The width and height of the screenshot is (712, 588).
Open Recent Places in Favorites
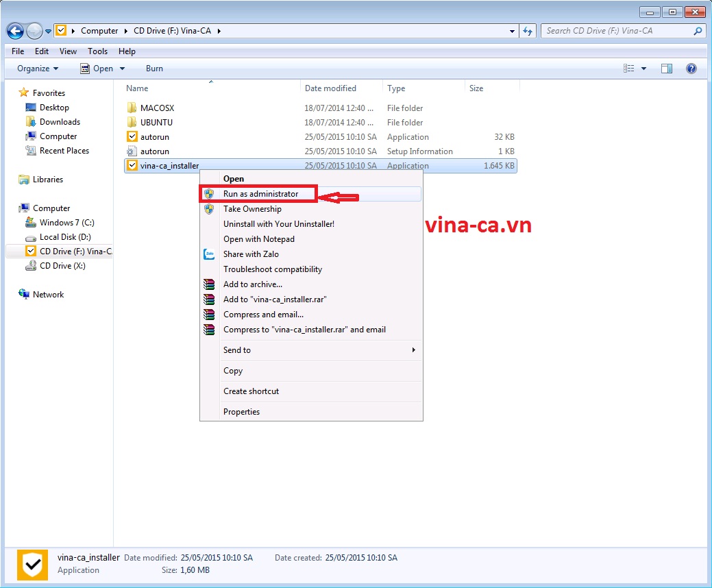(x=64, y=151)
